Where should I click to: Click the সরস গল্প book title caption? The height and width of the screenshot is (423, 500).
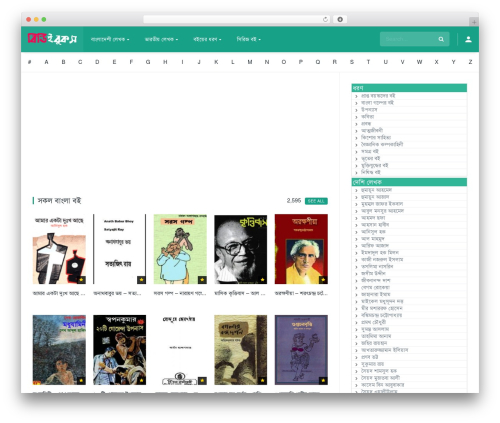[x=180, y=293]
